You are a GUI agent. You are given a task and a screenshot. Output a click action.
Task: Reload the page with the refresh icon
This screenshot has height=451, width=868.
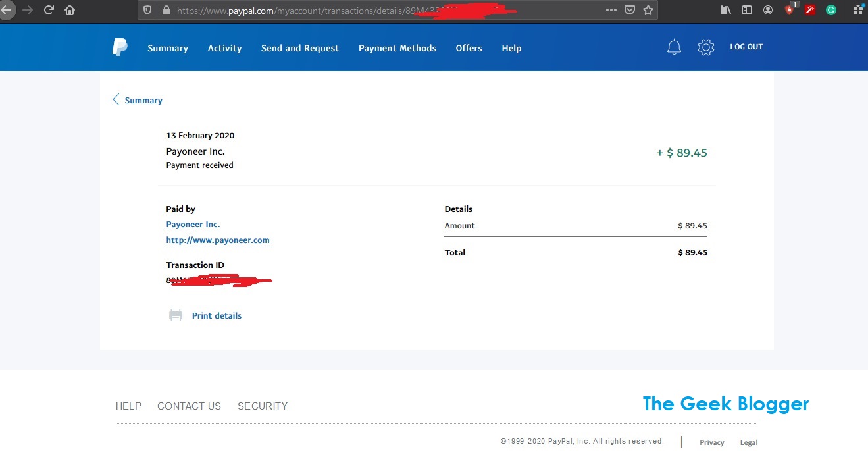pyautogui.click(x=49, y=10)
